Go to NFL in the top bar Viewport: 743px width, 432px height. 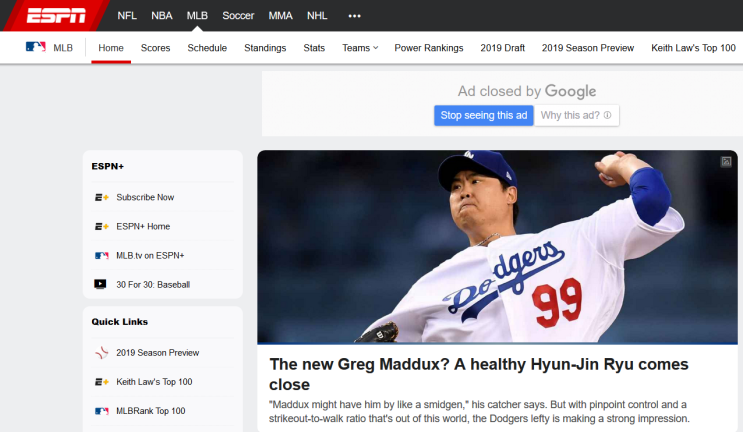pyautogui.click(x=127, y=16)
